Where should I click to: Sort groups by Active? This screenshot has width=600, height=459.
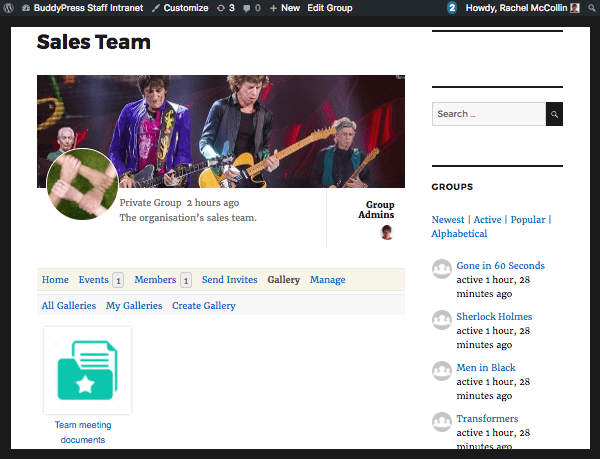tap(487, 220)
